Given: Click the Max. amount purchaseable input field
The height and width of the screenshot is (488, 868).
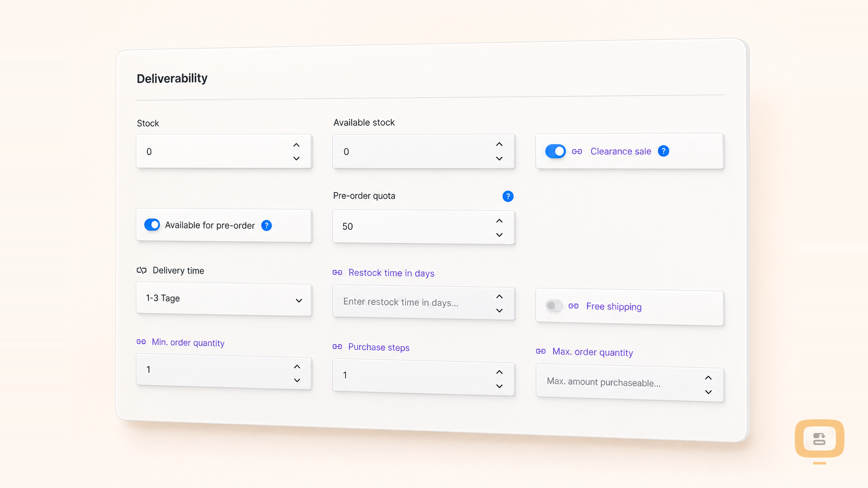Looking at the screenshot, I should coord(630,384).
